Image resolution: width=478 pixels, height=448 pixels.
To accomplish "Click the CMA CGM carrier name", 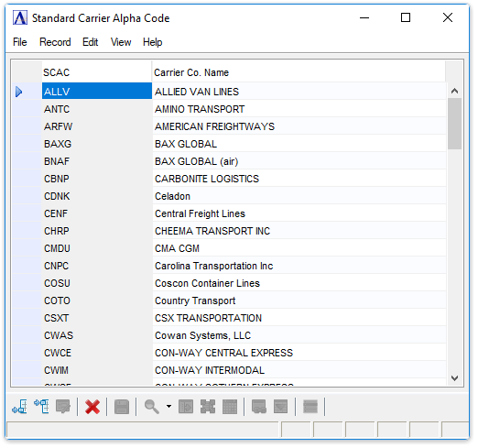I will pos(177,248).
